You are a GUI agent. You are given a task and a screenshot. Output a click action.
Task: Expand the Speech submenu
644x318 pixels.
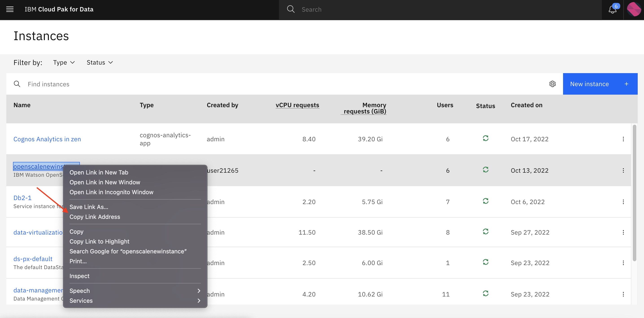[135, 291]
